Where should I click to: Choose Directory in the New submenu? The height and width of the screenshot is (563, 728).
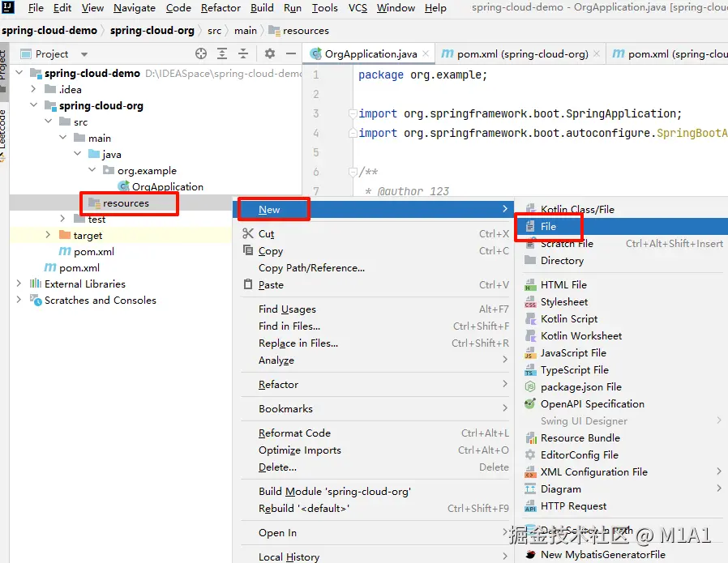coord(621,260)
